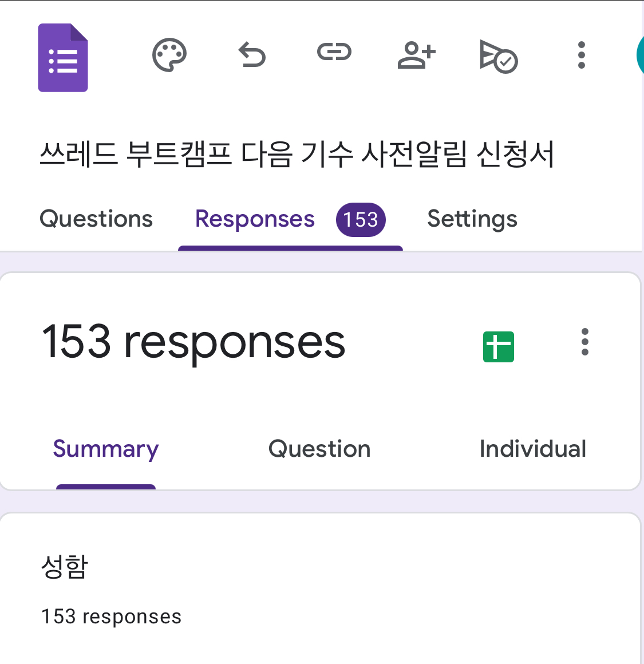Click the 153 badge beside Responses
This screenshot has width=644, height=664.
361,220
